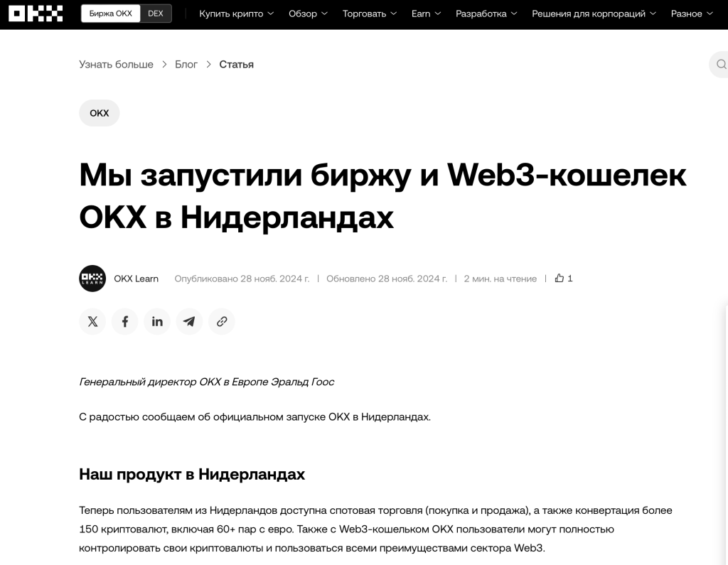Click Статья breadcrumb item
The image size is (728, 565).
236,65
